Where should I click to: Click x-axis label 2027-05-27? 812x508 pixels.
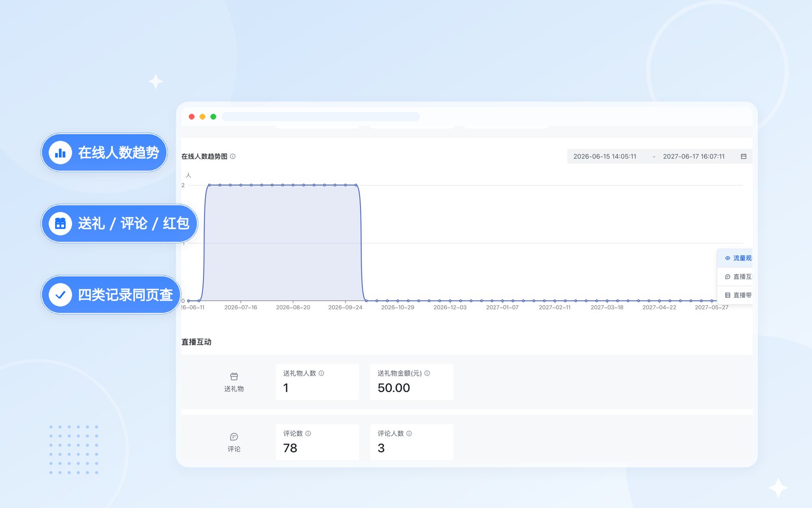[712, 307]
